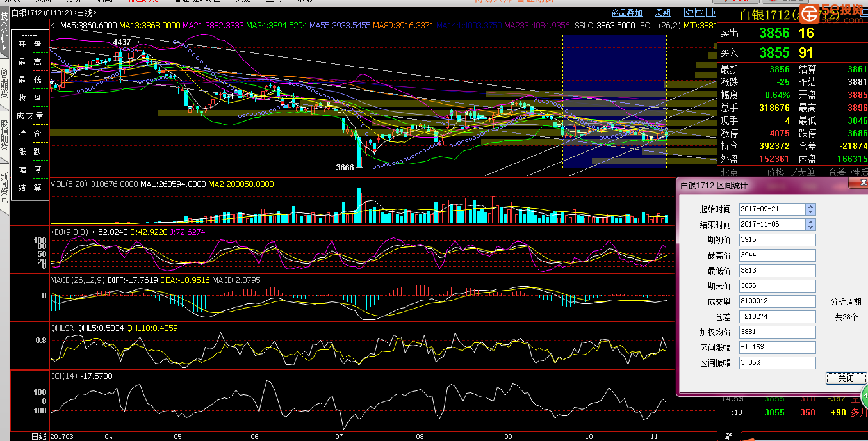The image size is (868, 441).
Task: Click the 起始时间 date field 2017-09-21
Action: [x=773, y=209]
